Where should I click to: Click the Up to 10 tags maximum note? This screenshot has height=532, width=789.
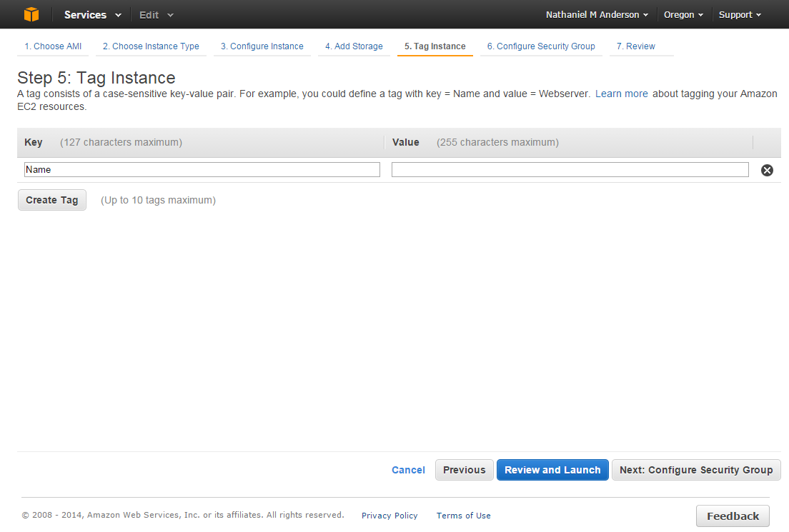point(158,200)
